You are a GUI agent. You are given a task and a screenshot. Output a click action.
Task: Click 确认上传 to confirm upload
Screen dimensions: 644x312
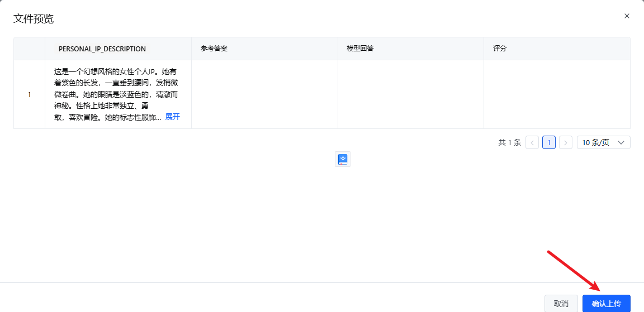click(606, 304)
